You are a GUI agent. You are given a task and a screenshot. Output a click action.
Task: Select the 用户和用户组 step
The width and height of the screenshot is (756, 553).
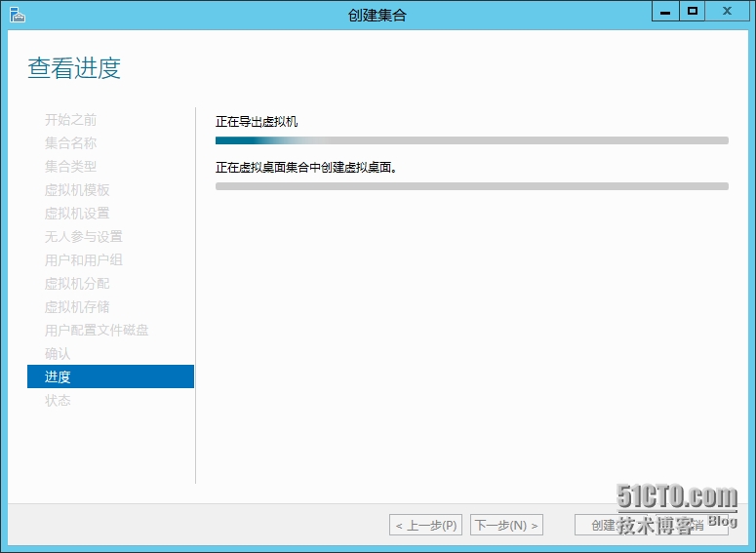pyautogui.click(x=84, y=260)
